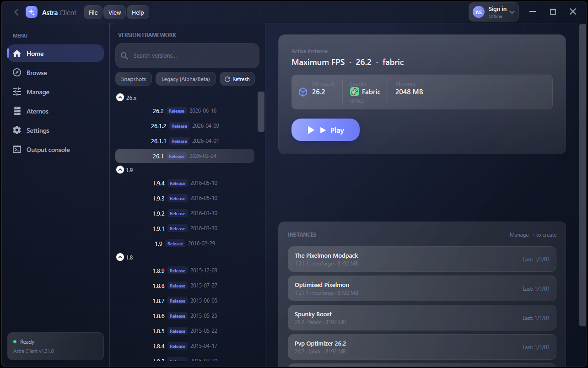
Task: Click the Settings gear icon
Action: (17, 130)
